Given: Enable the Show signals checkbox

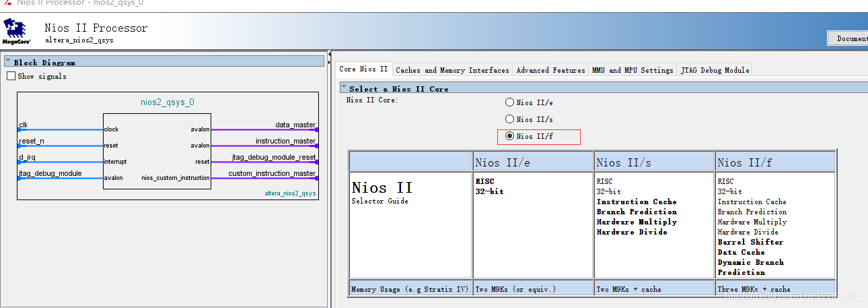Looking at the screenshot, I should pyautogui.click(x=11, y=76).
